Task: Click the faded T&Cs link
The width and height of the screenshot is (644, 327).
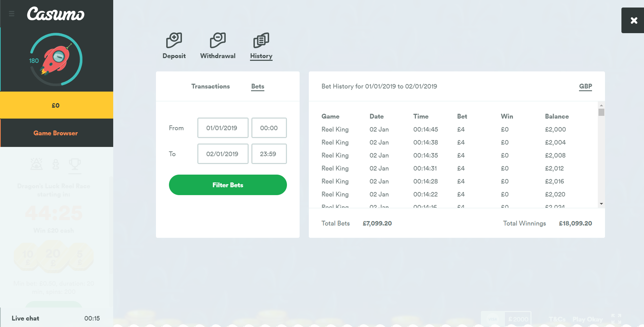Action: [557, 319]
